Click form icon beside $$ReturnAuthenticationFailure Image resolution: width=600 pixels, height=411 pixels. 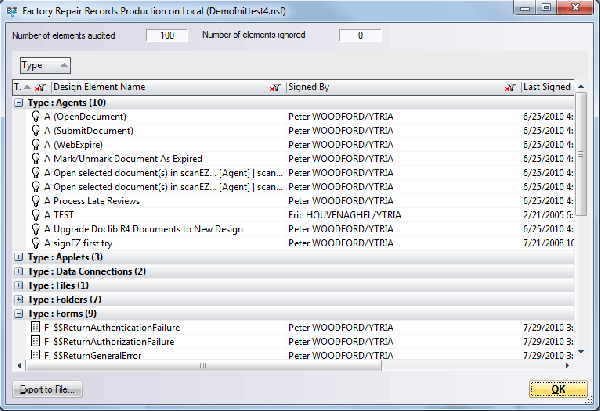tap(35, 327)
